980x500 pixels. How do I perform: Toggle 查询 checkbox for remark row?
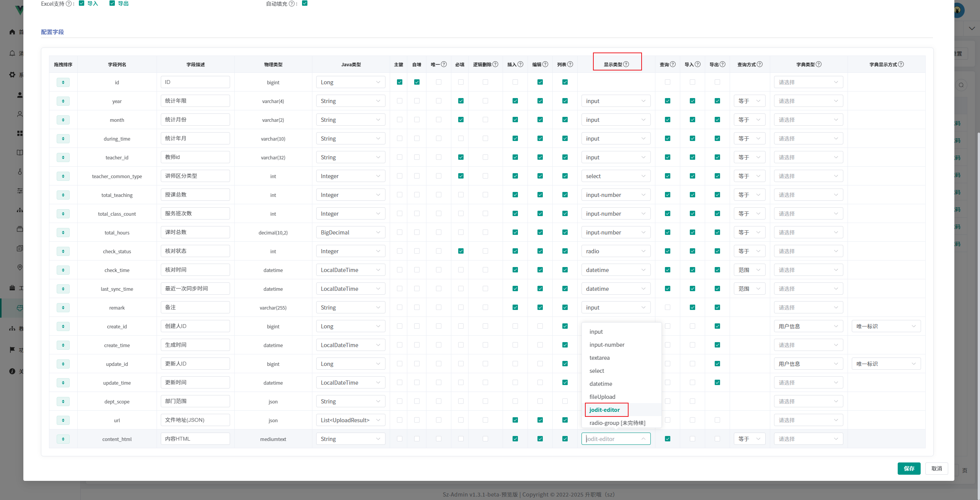[667, 307]
